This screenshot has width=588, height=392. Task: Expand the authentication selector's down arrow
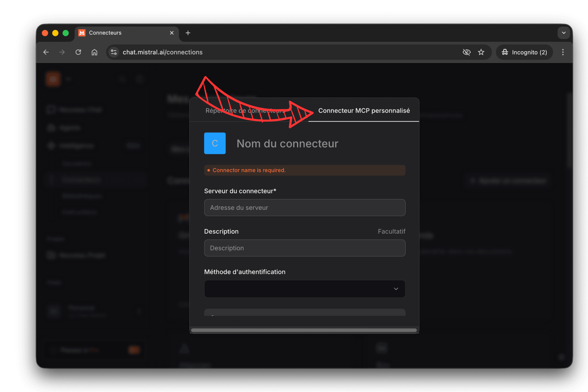tap(396, 289)
